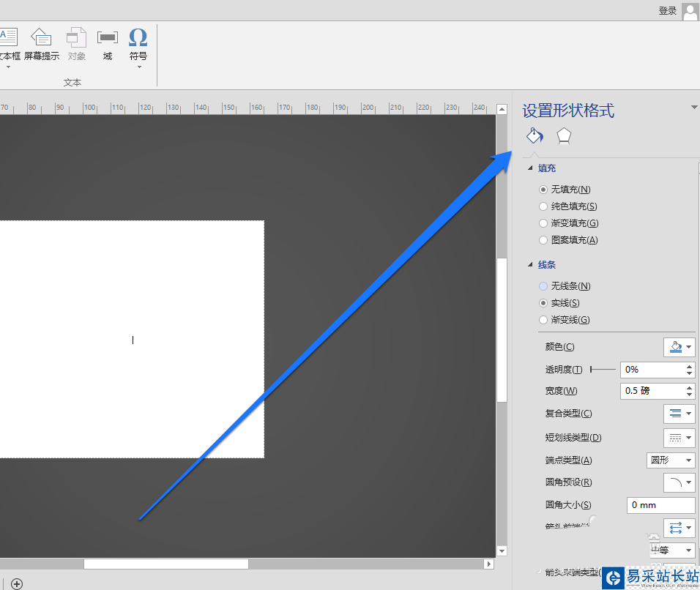
Task: Open the 复合类型 compound type dropdown
Action: [x=679, y=414]
